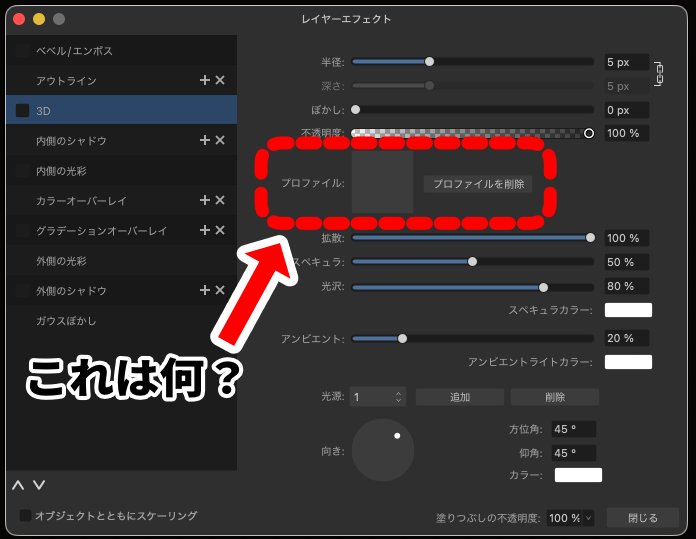
Task: Select the カラーオーバーレイ effect row
Action: [122, 200]
